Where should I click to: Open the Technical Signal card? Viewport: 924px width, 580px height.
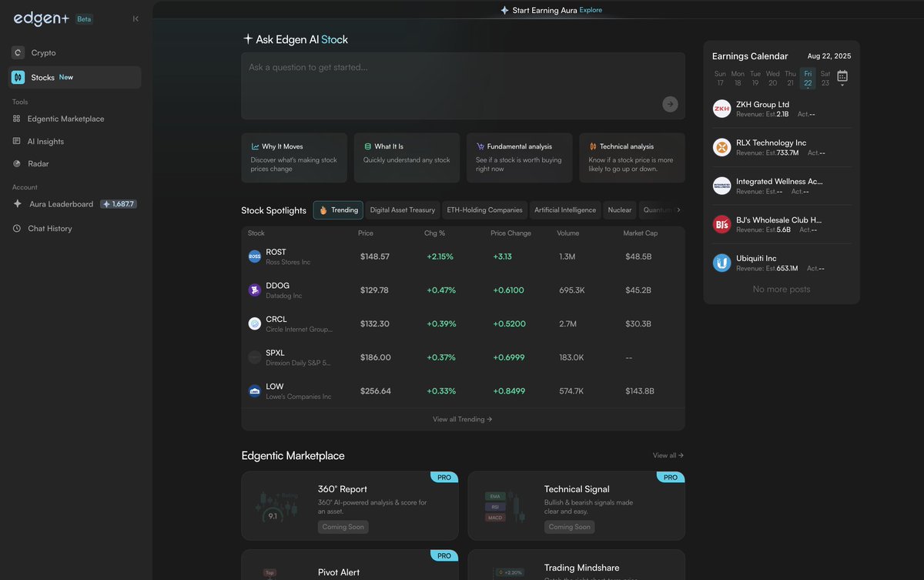[x=577, y=506]
